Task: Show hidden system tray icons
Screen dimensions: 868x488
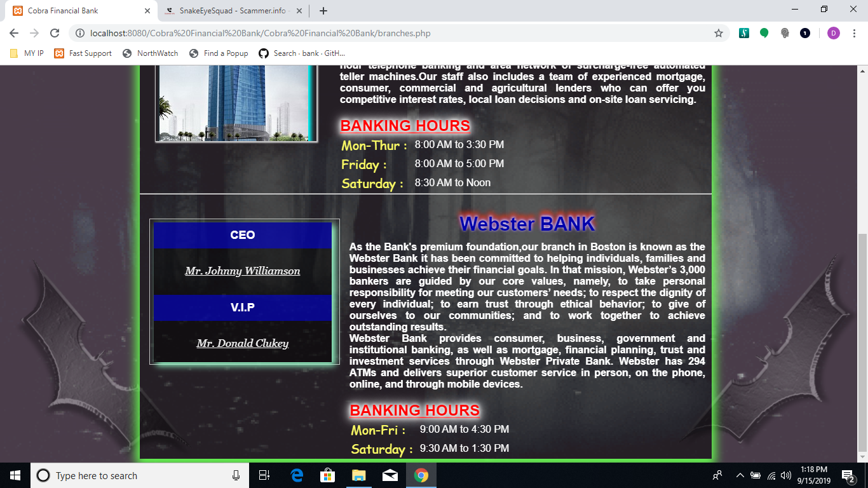Action: tap(740, 475)
